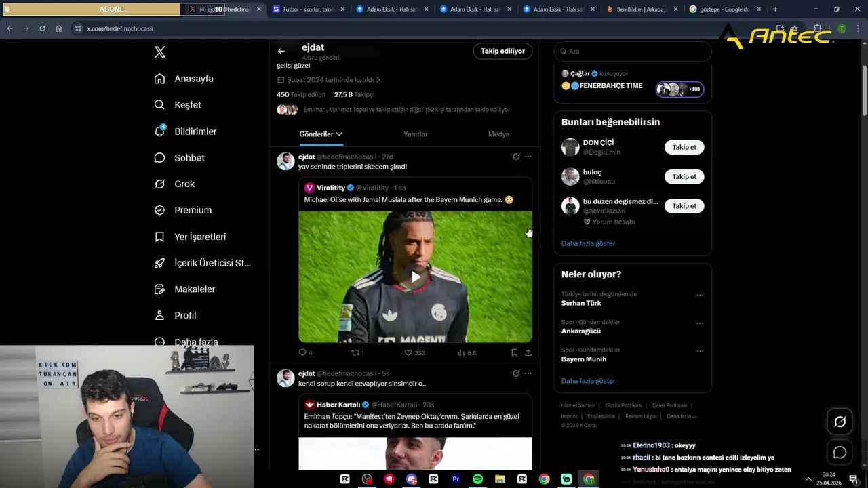Follow DON ÇİÇİ with Takip et
Image resolution: width=868 pixels, height=488 pixels.
point(684,147)
